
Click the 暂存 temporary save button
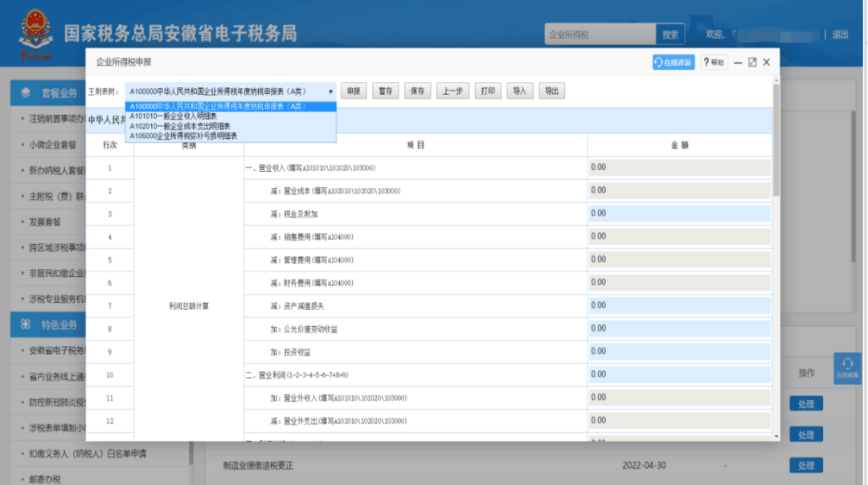pos(385,92)
